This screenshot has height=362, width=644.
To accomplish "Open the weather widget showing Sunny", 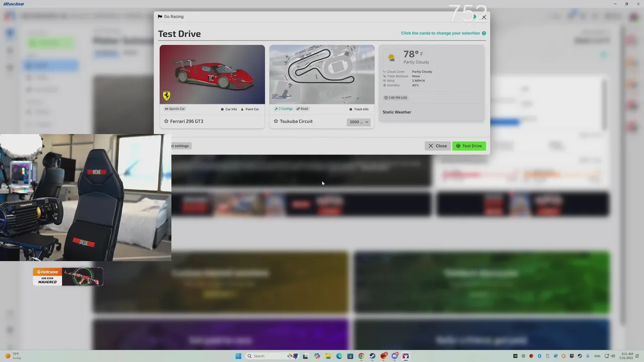I will (x=13, y=355).
